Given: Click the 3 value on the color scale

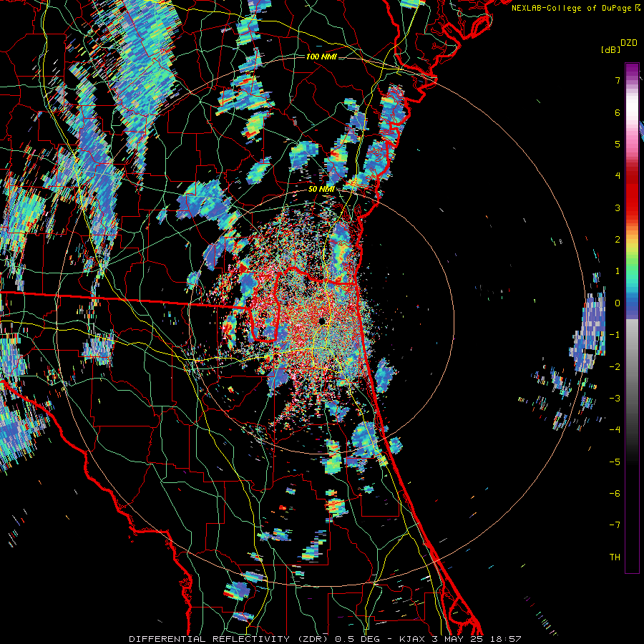Looking at the screenshot, I should (618, 208).
